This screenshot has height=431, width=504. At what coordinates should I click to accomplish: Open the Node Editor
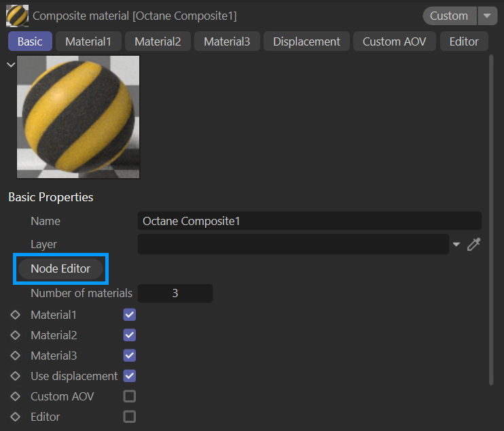pos(60,269)
